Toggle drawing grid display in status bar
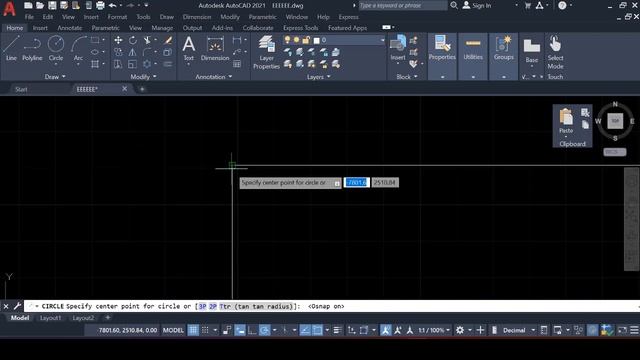Screen dimensions: 640x360 coord(193,330)
